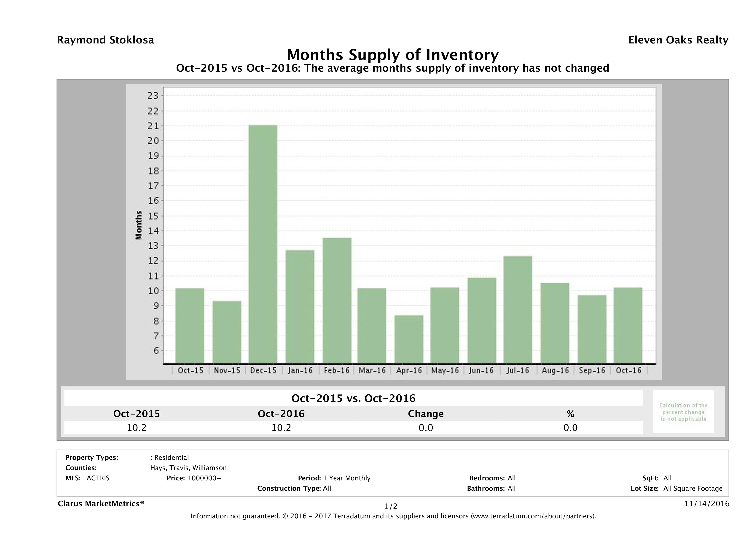
Task: Click the Months Supply of Inventory title
Action: [392, 55]
